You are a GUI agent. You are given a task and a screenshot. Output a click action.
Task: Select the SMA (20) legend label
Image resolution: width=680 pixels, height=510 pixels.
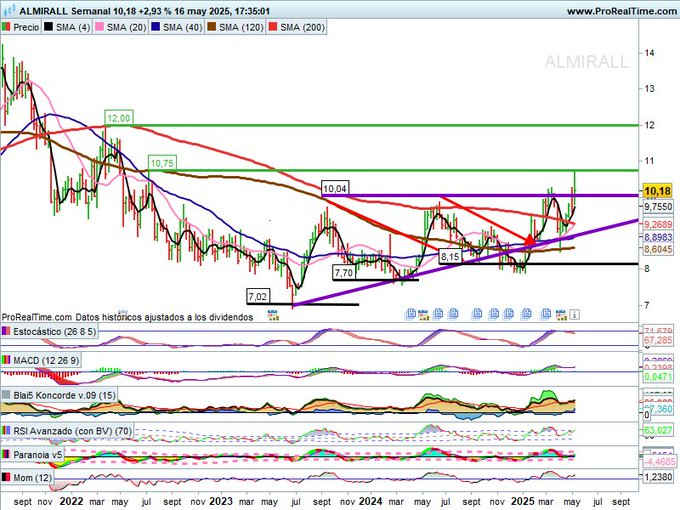click(x=126, y=27)
